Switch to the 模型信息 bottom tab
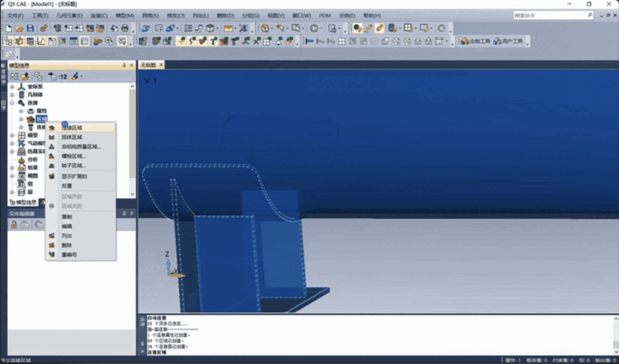The width and height of the screenshot is (619, 364). coord(23,202)
